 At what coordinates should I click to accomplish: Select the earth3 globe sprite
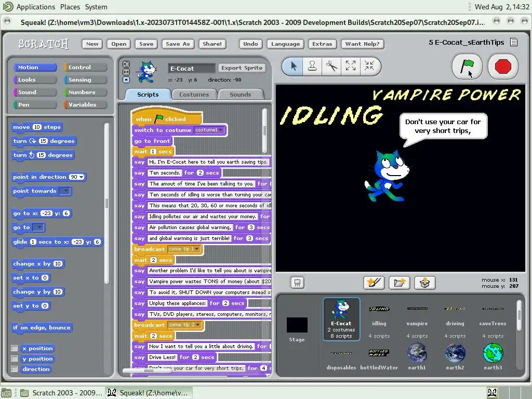(x=493, y=356)
